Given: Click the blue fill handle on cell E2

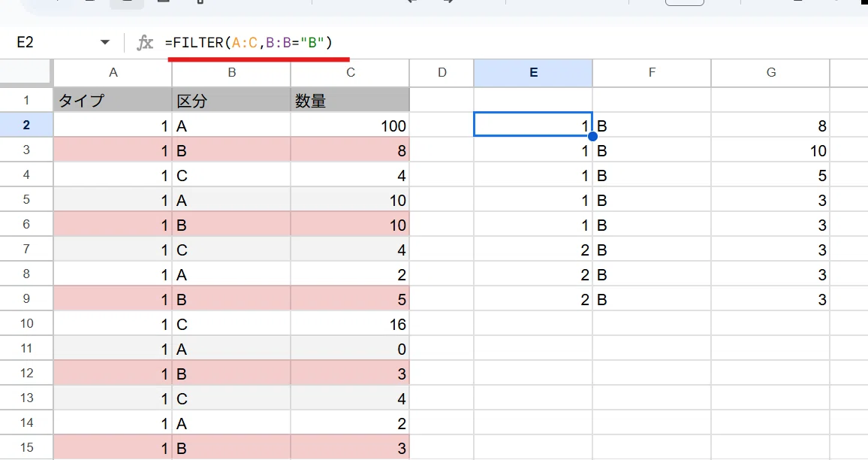Looking at the screenshot, I should point(592,136).
